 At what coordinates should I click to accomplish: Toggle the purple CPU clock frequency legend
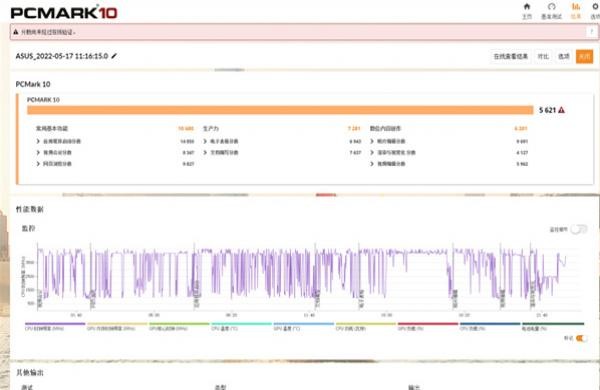(55, 326)
